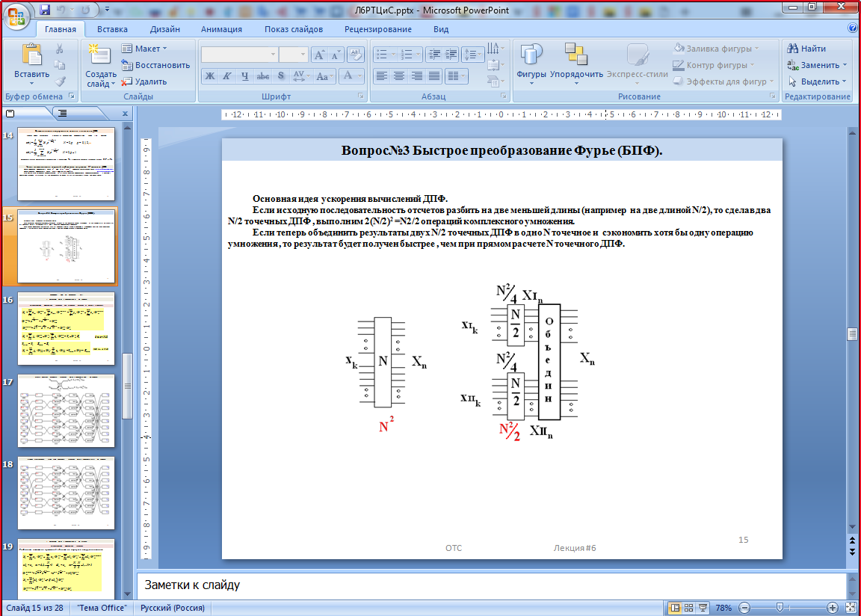Viewport: 861px width, 616px height.
Task: Switch to slide sorter view in status bar
Action: pyautogui.click(x=689, y=608)
